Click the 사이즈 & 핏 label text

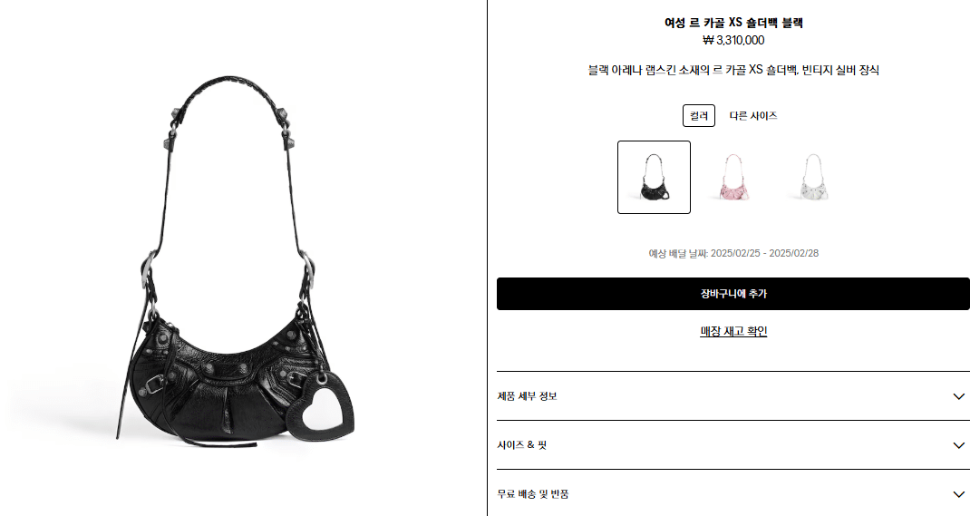(x=522, y=444)
